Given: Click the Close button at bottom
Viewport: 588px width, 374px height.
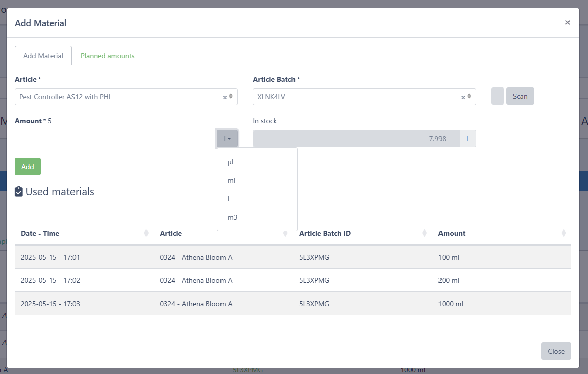Looking at the screenshot, I should click(556, 351).
